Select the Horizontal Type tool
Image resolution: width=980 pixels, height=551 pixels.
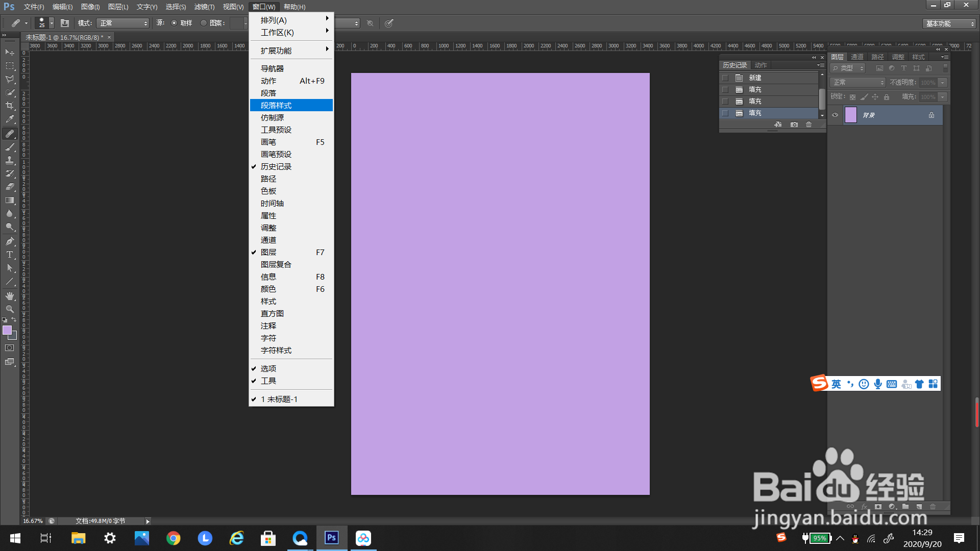pos(10,255)
